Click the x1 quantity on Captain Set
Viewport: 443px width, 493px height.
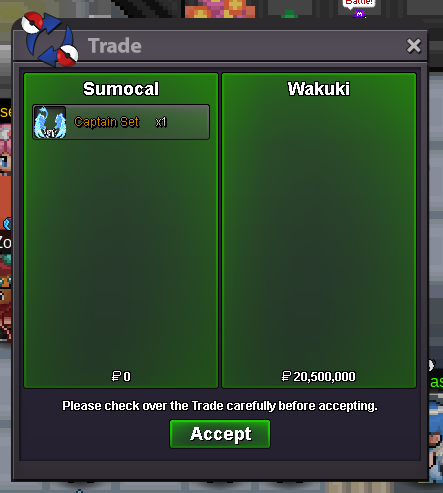click(161, 122)
